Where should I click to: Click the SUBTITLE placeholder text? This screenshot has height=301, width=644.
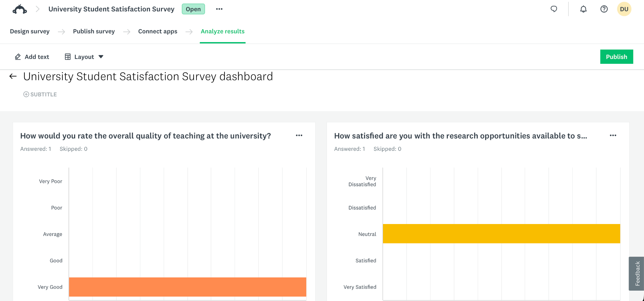tap(44, 94)
